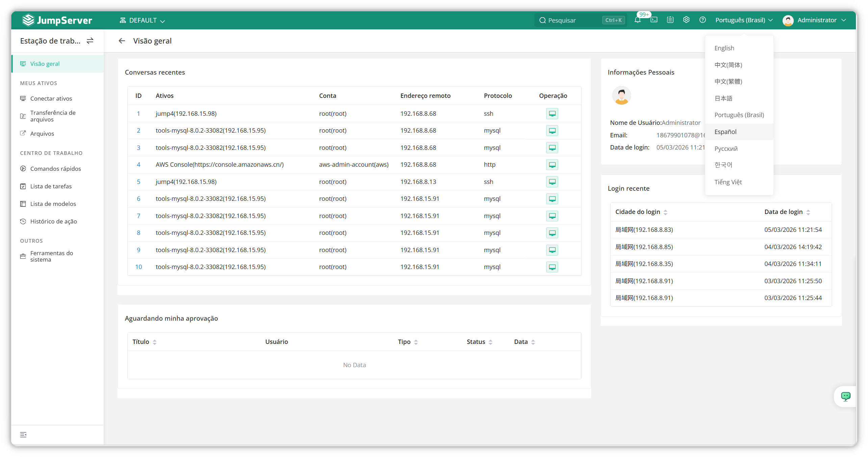Connect to session 4 AWS Console monitor icon
Viewport: 868px width, 457px height.
coord(552,165)
